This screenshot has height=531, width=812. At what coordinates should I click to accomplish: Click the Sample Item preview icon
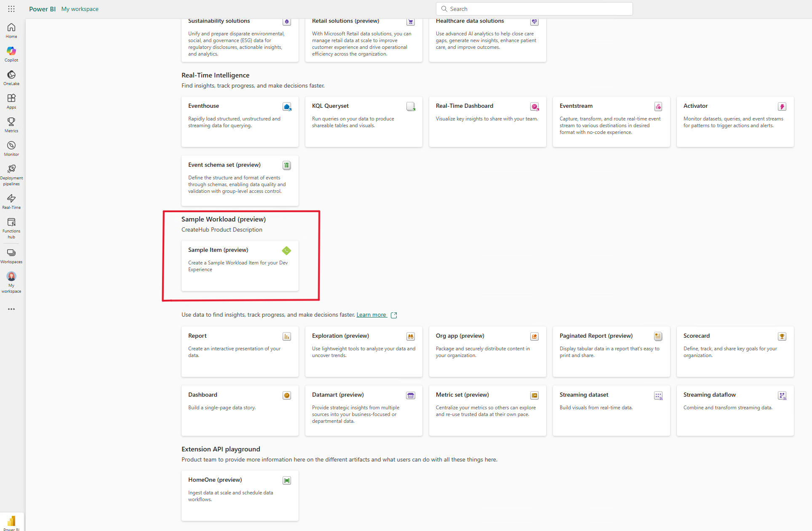tap(286, 250)
